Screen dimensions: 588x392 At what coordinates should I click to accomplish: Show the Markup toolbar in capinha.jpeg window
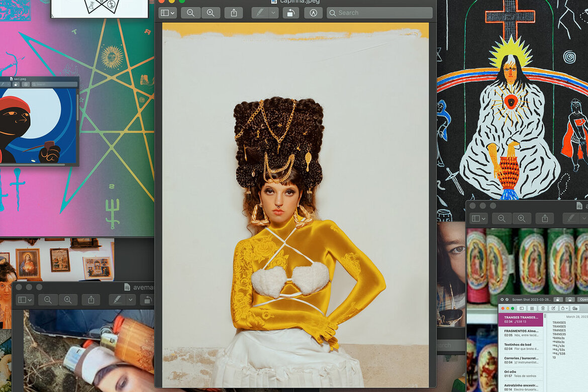pos(313,13)
